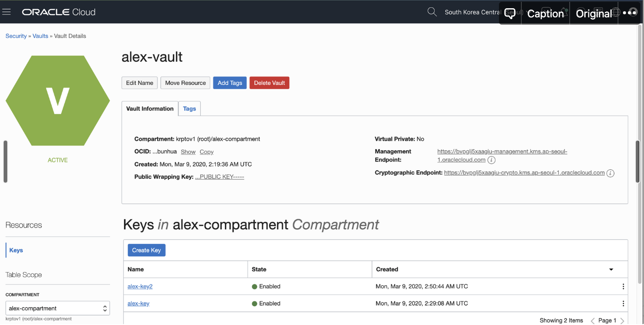644x325 pixels.
Task: Click info icon beside Management Endpoint
Action: tap(491, 160)
